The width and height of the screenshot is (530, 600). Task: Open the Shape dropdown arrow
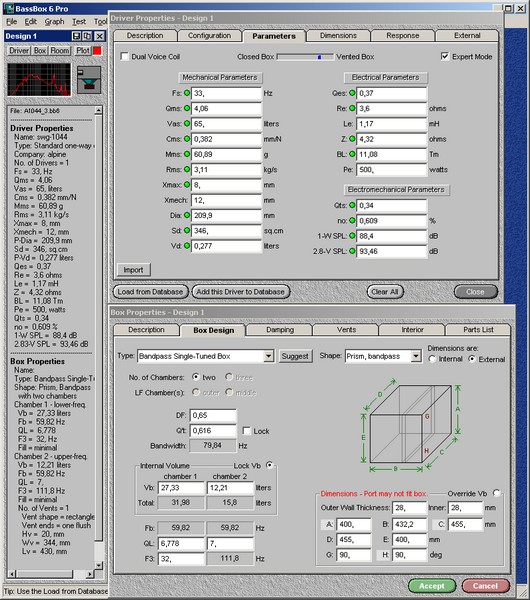click(416, 356)
